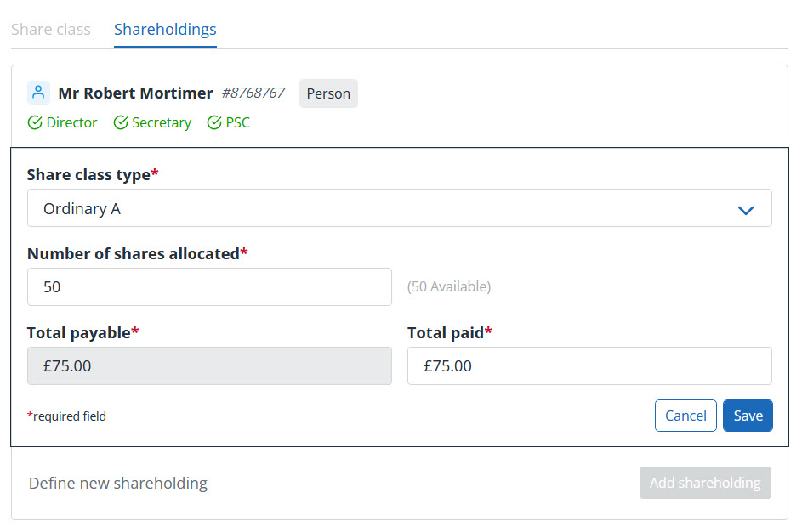Screen dimensions: 802x532
Task: Click the Director role label
Action: (71, 123)
